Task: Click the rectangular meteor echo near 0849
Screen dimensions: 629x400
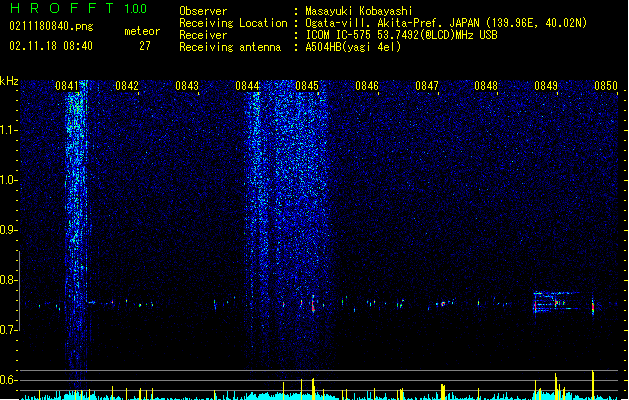Action: tap(557, 302)
